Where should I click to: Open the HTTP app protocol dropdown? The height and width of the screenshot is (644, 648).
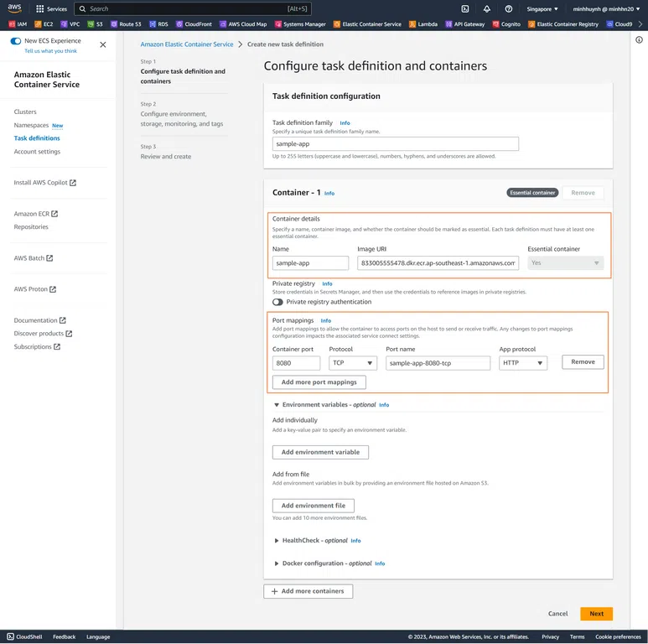tap(523, 363)
